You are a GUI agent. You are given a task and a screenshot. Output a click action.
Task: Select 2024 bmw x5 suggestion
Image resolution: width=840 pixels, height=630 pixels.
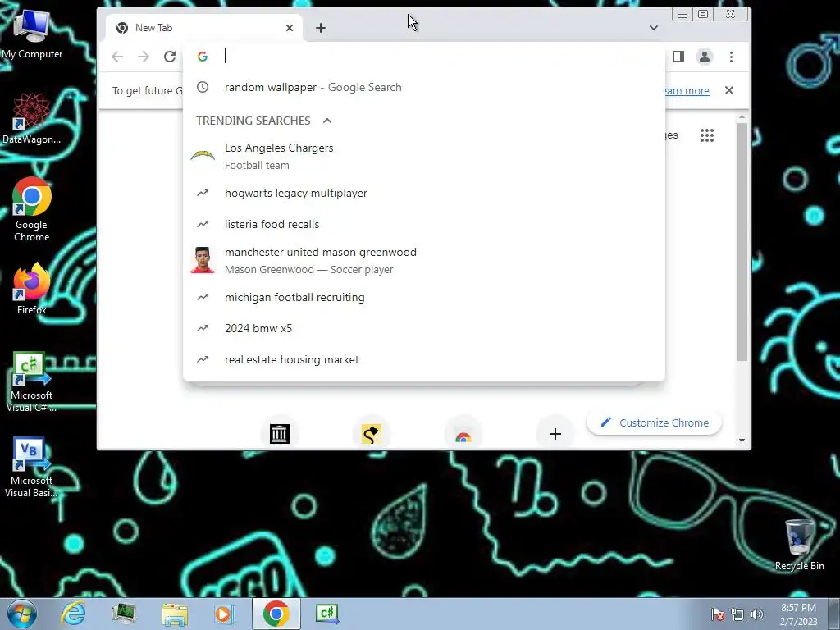[424, 328]
